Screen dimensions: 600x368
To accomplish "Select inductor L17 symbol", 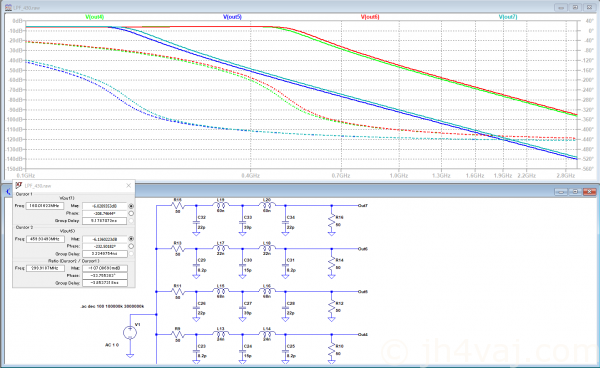I will pos(221,248).
